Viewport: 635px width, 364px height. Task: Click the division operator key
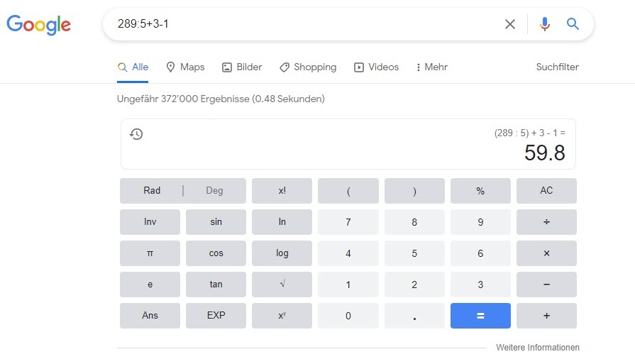546,222
